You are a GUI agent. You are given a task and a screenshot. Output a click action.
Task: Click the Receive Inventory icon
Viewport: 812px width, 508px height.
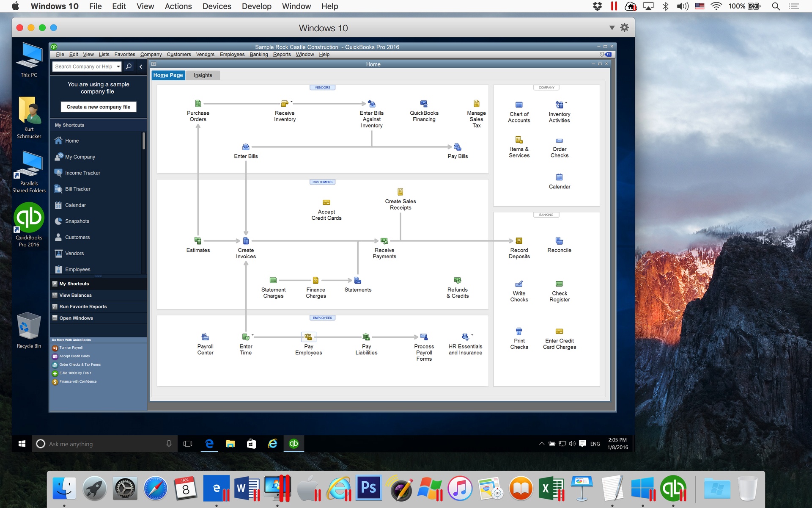coord(285,103)
